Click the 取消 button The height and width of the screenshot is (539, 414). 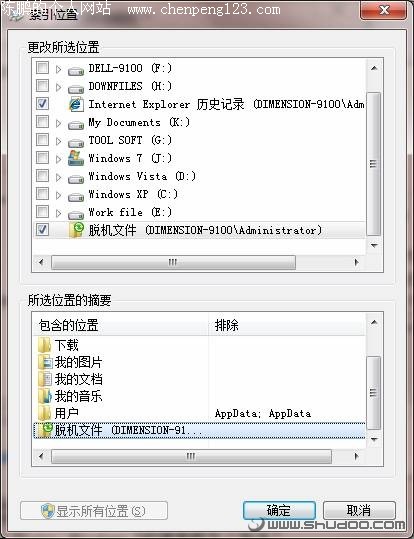tap(359, 510)
